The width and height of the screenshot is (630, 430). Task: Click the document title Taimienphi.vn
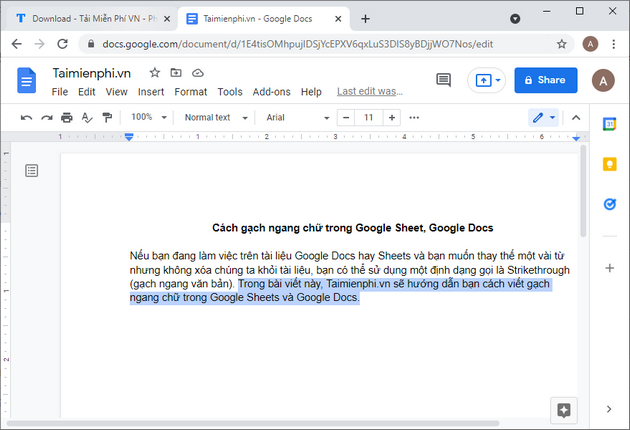[x=92, y=73]
